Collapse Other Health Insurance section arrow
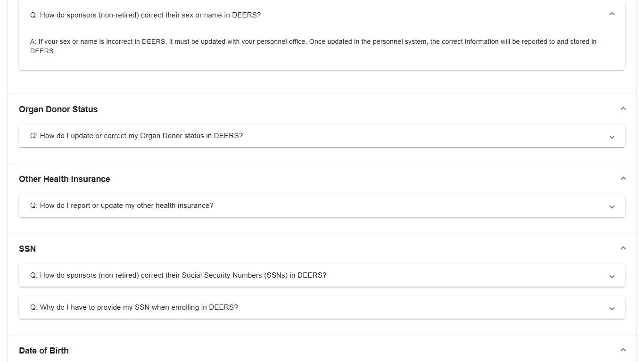 [x=623, y=179]
